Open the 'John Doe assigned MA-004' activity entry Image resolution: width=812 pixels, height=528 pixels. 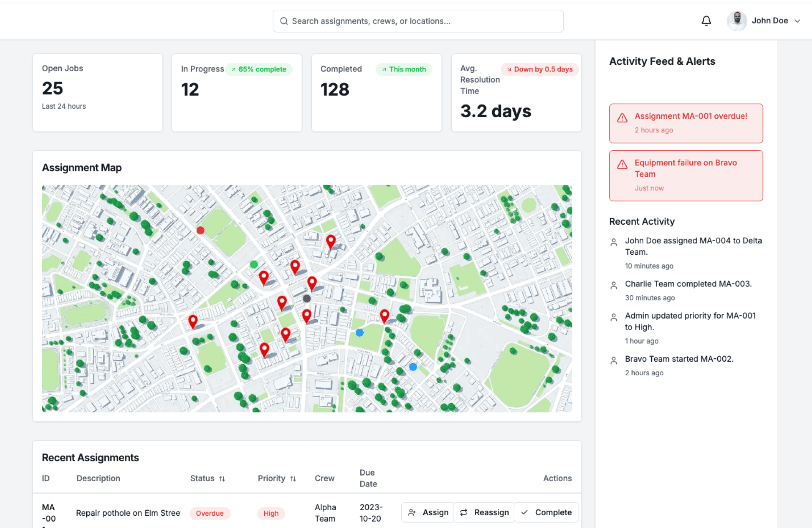pyautogui.click(x=693, y=246)
